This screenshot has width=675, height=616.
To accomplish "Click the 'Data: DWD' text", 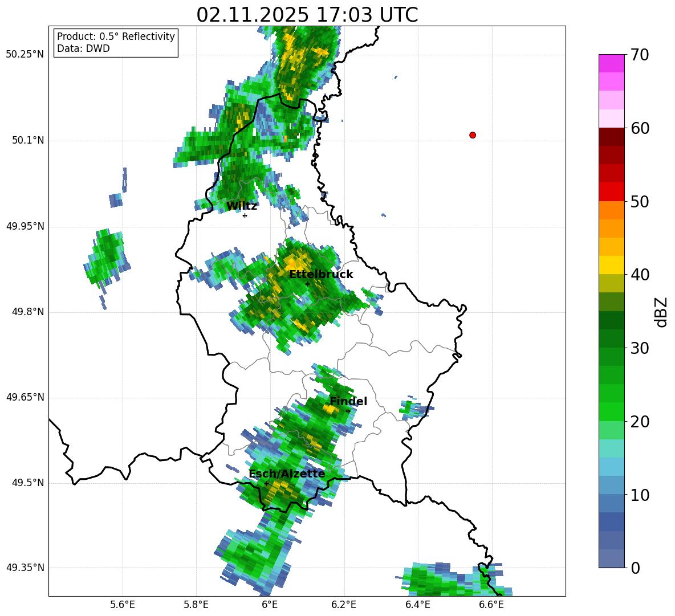I will (83, 48).
